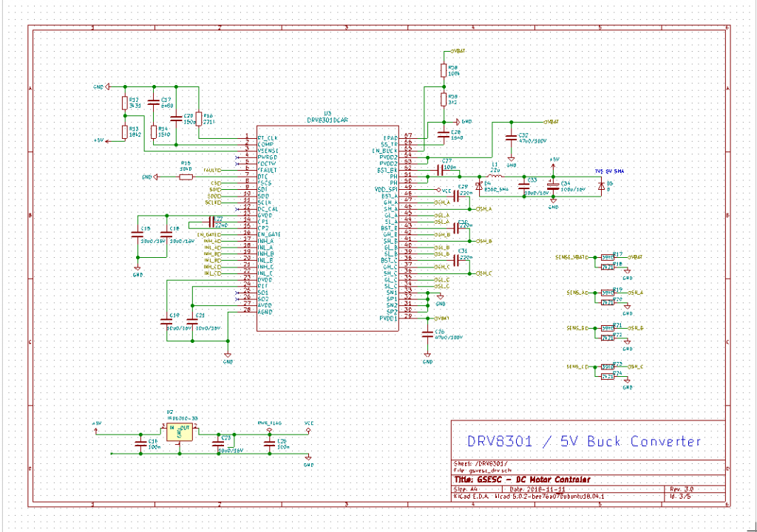Select the R23 resistor next to SENS_C

[608, 367]
